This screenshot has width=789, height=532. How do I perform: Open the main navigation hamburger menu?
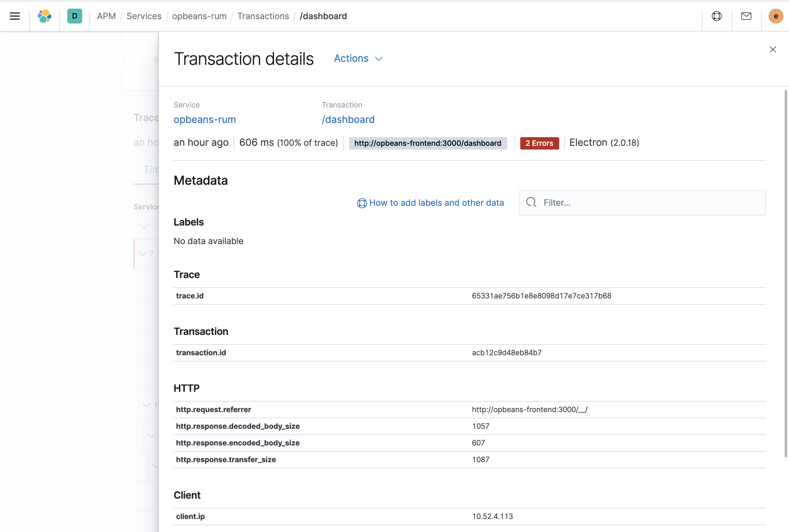coord(15,16)
